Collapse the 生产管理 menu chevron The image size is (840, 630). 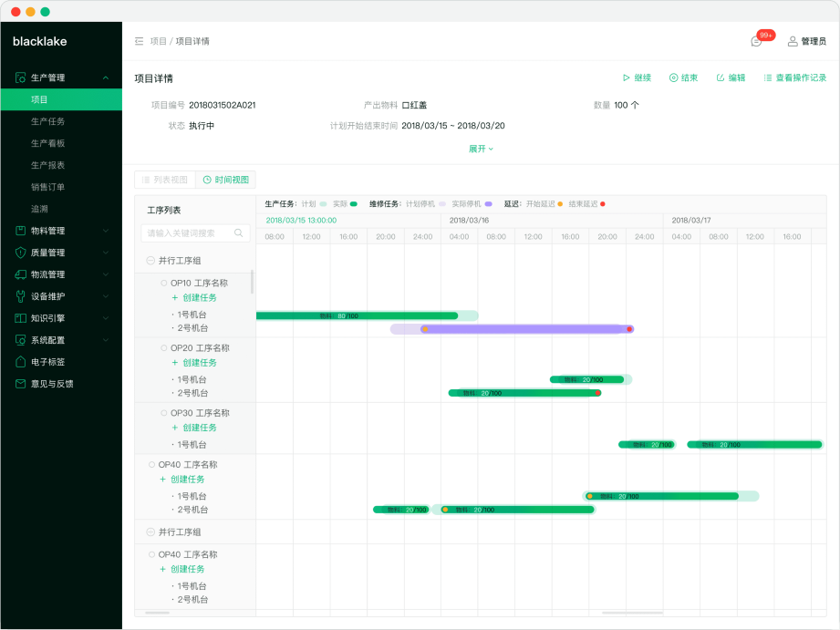tap(106, 77)
